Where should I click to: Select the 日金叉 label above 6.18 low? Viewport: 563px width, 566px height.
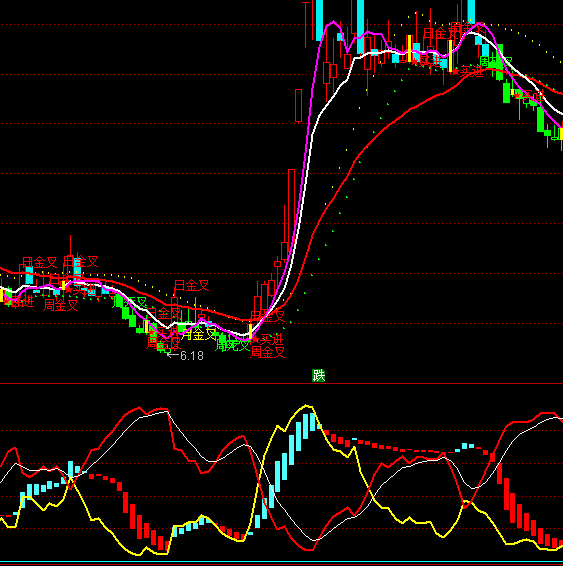[x=192, y=285]
